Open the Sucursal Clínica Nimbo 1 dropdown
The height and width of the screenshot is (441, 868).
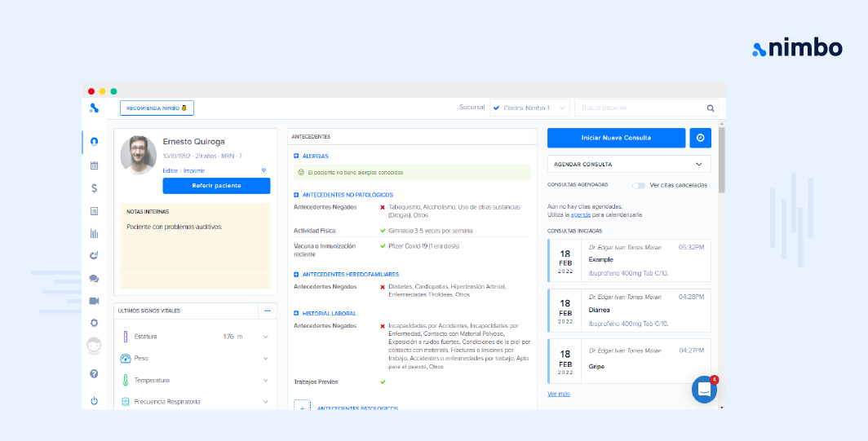point(529,108)
